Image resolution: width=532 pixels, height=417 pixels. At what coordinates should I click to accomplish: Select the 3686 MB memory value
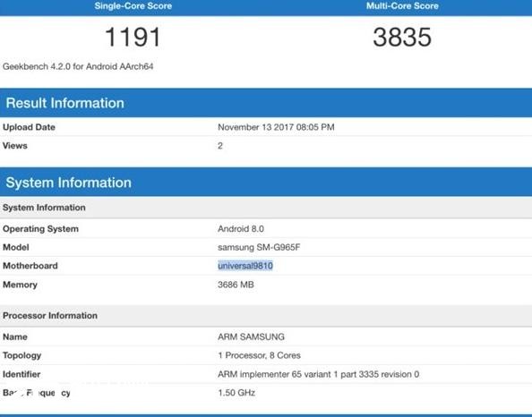(x=236, y=285)
